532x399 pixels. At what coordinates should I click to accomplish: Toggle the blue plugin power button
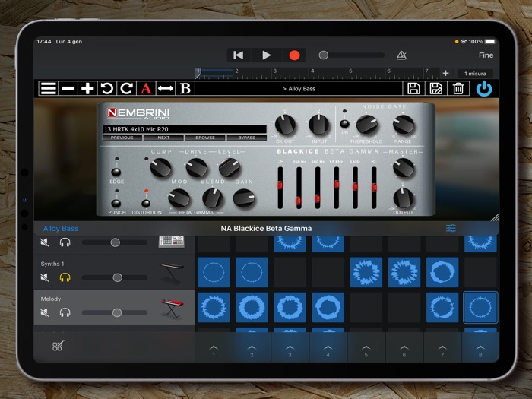(484, 89)
